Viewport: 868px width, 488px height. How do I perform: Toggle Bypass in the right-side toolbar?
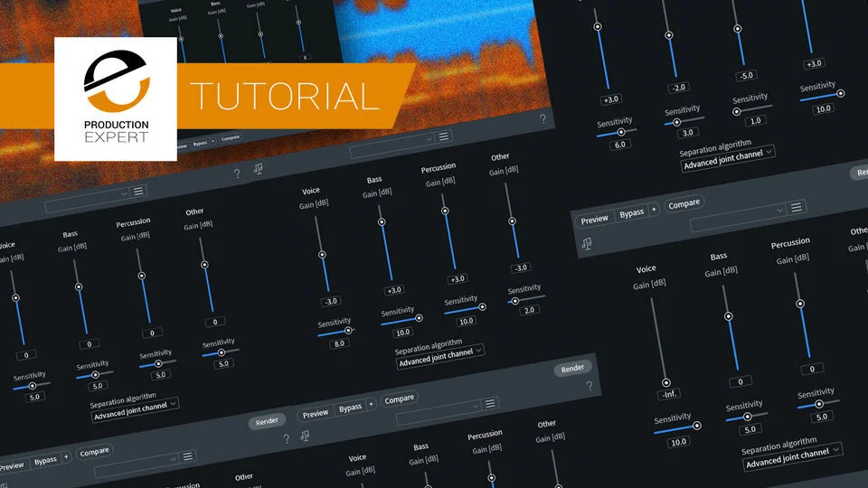point(631,213)
